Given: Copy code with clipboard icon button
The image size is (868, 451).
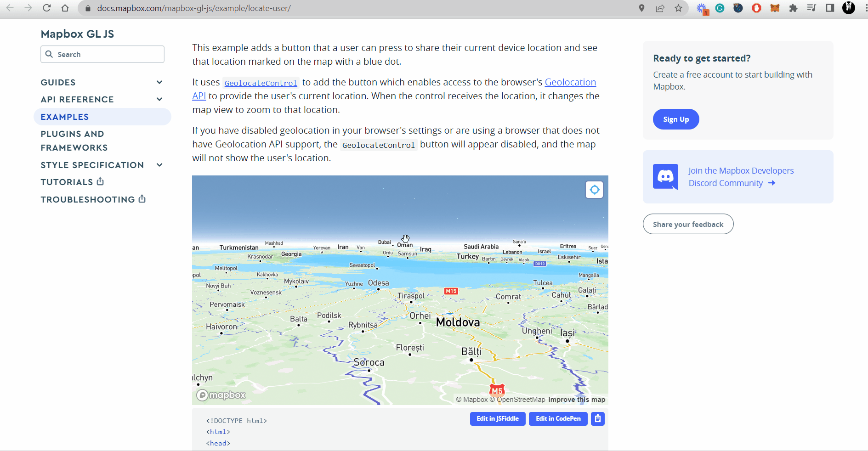Looking at the screenshot, I should tap(598, 418).
